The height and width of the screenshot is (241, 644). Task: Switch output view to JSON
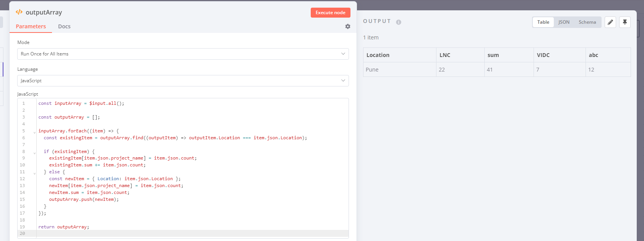tap(564, 22)
